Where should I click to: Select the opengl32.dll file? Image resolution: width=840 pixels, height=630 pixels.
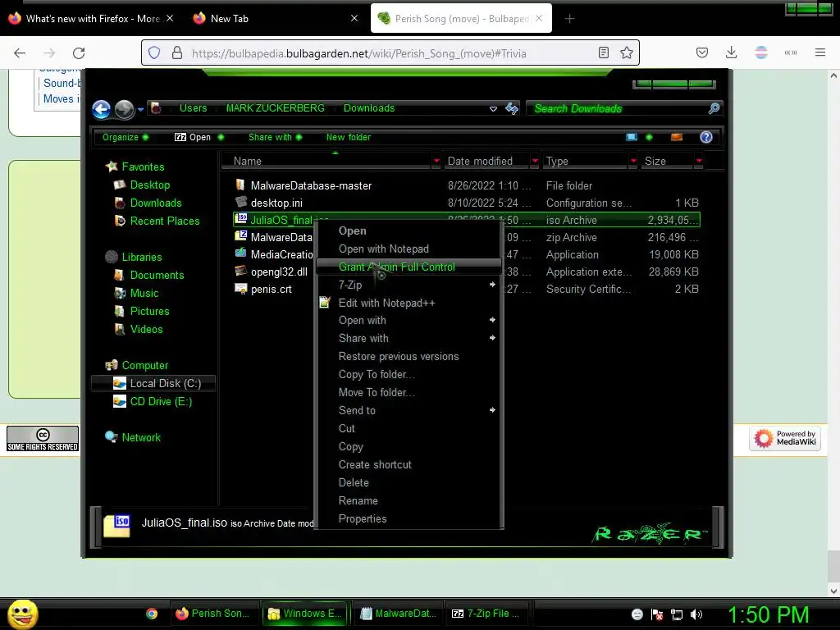pos(279,272)
